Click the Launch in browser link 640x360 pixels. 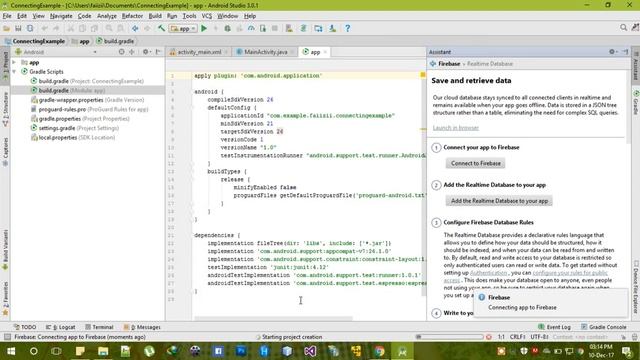(x=456, y=128)
